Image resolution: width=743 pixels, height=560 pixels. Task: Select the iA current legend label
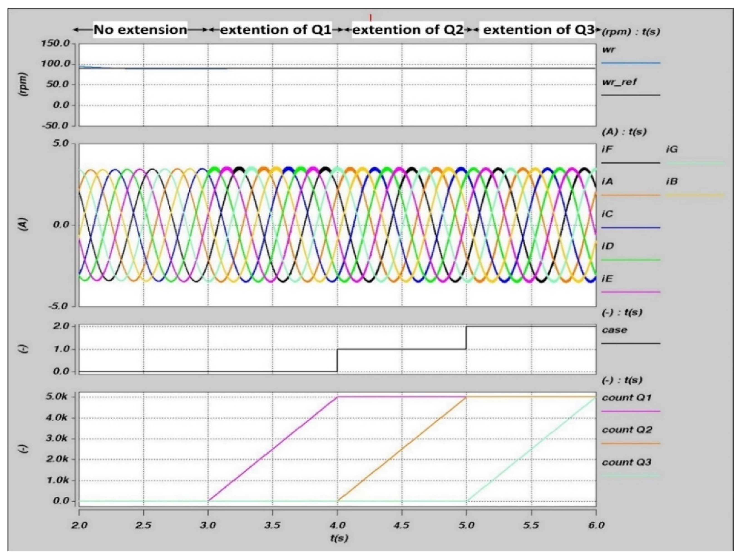[607, 181]
